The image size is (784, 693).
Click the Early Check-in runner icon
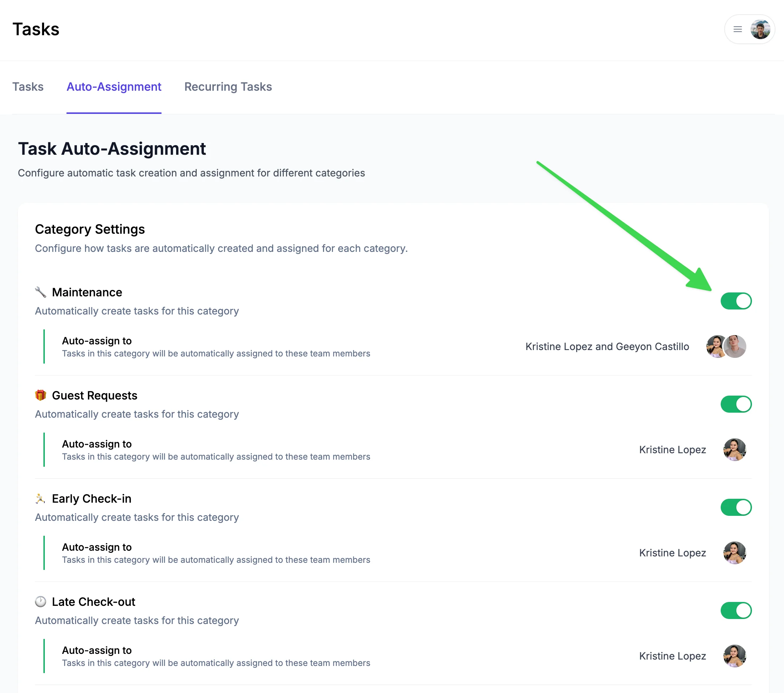[40, 498]
